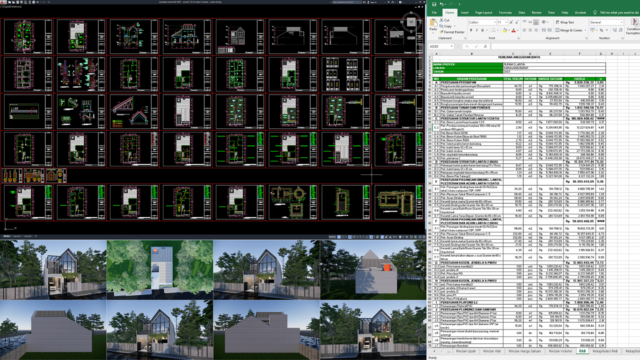Screen dimensions: 640x360
Task: Open the Rincian Upah sheet tab
Action: (x=466, y=351)
